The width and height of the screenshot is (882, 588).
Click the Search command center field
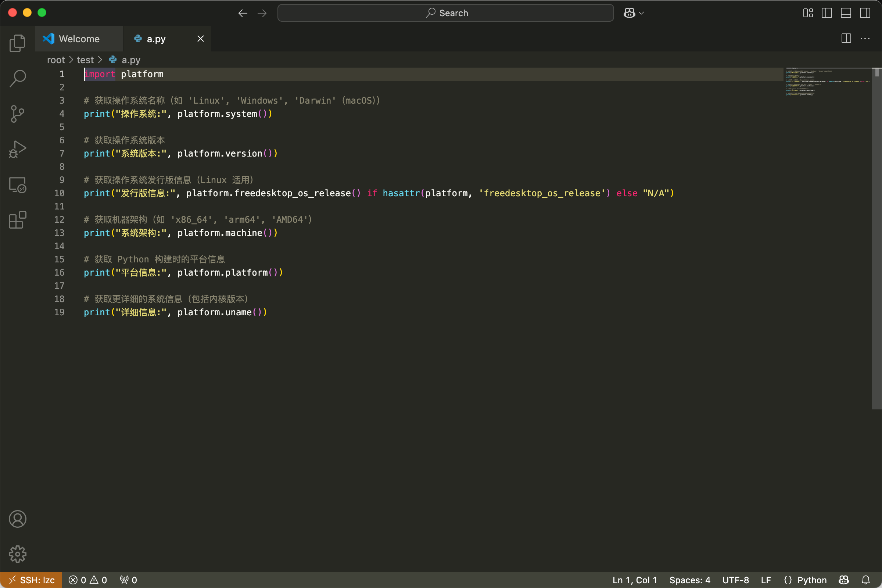(445, 13)
